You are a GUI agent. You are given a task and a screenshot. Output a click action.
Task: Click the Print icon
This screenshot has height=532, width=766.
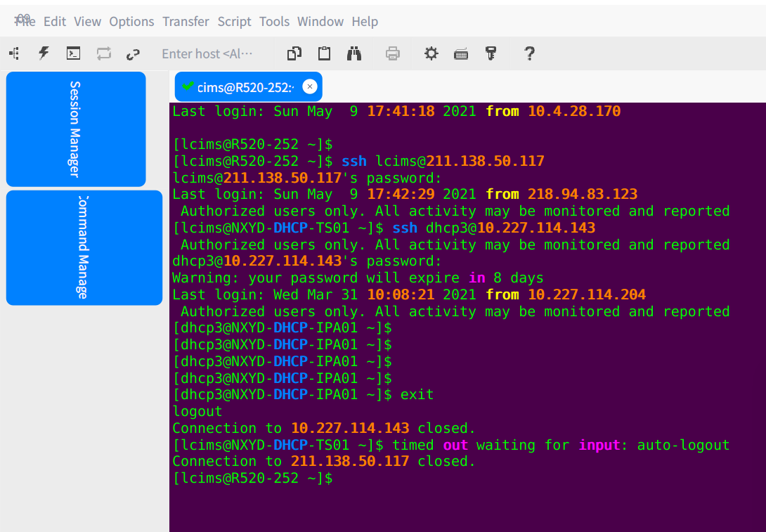pos(393,53)
